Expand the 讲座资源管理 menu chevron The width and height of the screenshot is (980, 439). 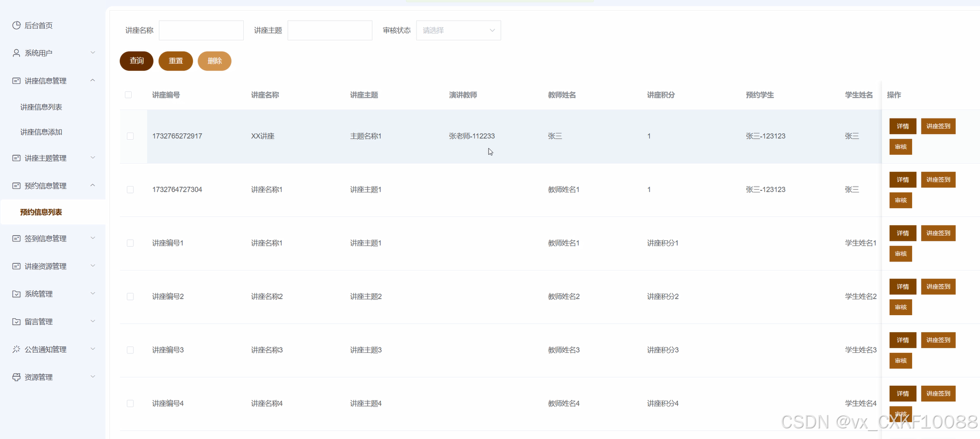click(x=93, y=266)
